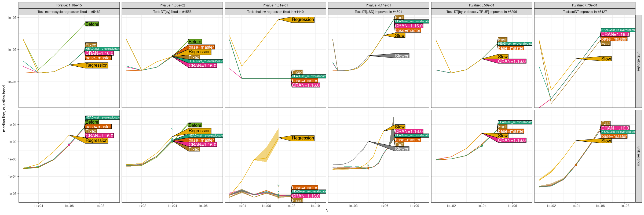Click 'Slow' label in setDT kilobytes plot
The image size is (644, 215).
pos(606,59)
